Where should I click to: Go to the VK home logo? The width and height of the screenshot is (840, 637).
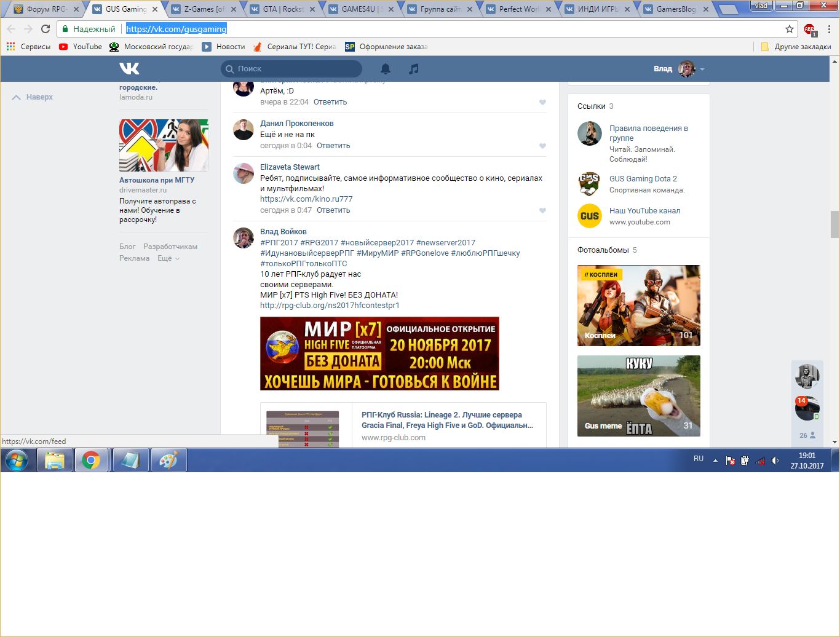coord(129,68)
